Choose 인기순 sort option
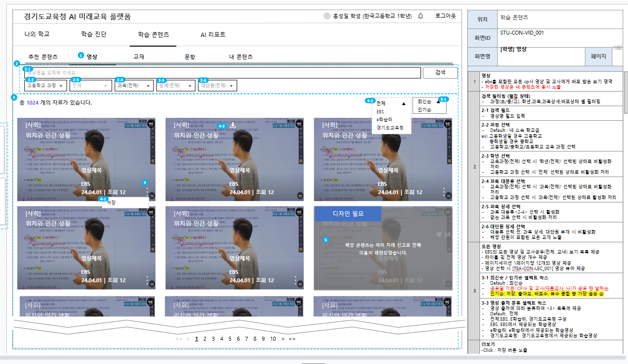 (x=424, y=110)
